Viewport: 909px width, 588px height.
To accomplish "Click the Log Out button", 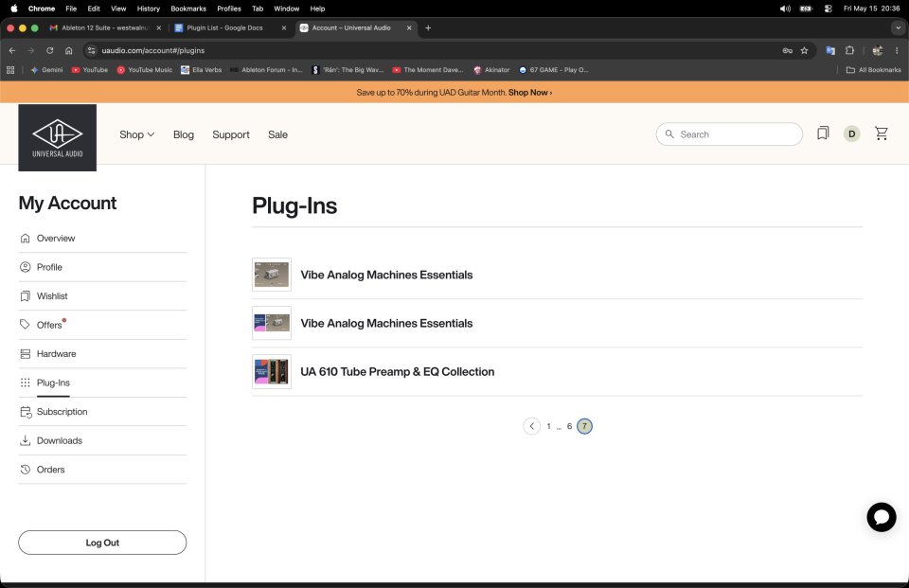I will coord(102,543).
